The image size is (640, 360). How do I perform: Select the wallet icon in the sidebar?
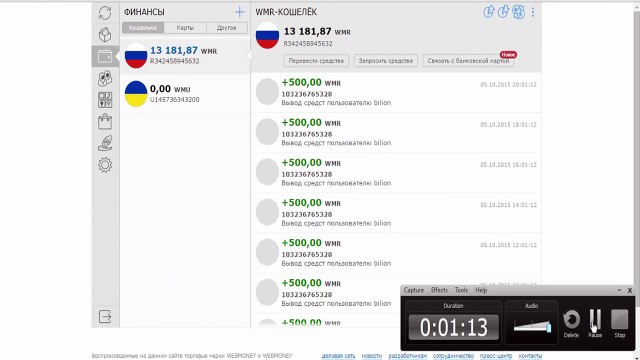tap(105, 56)
